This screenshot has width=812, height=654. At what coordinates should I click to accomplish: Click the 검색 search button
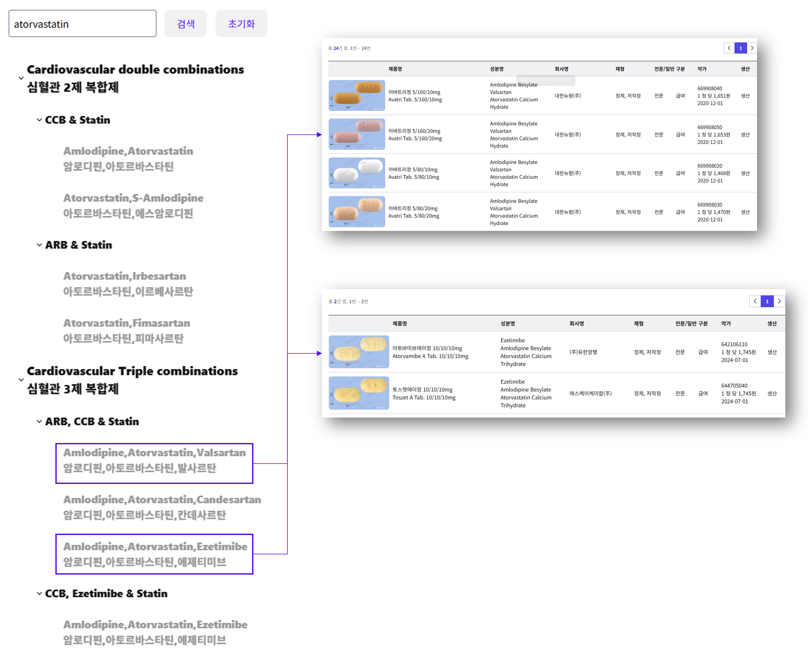pos(185,24)
